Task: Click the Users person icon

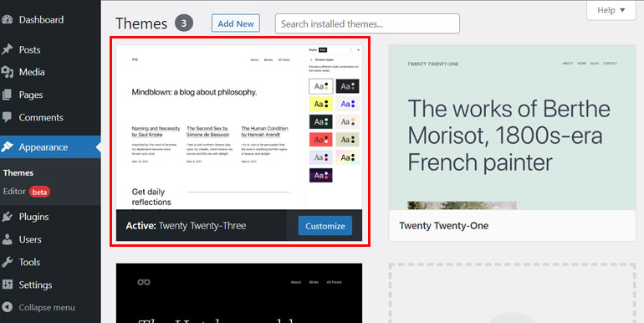Action: [x=7, y=239]
